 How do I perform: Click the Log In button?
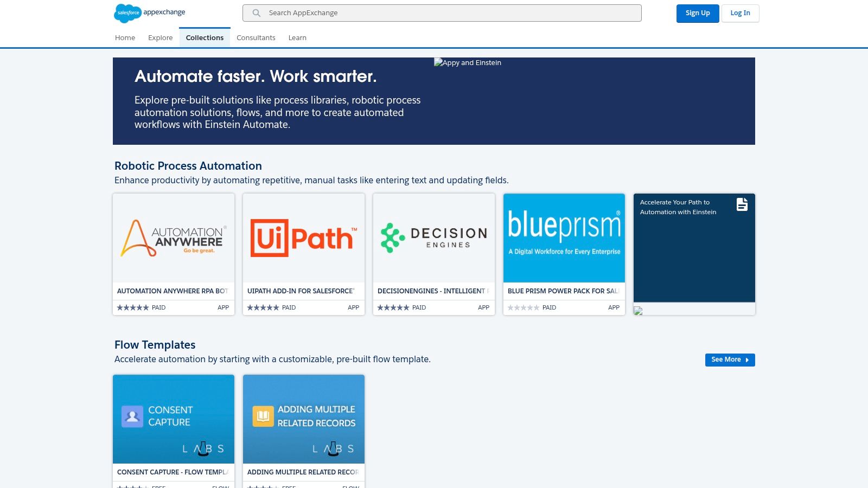(x=740, y=13)
